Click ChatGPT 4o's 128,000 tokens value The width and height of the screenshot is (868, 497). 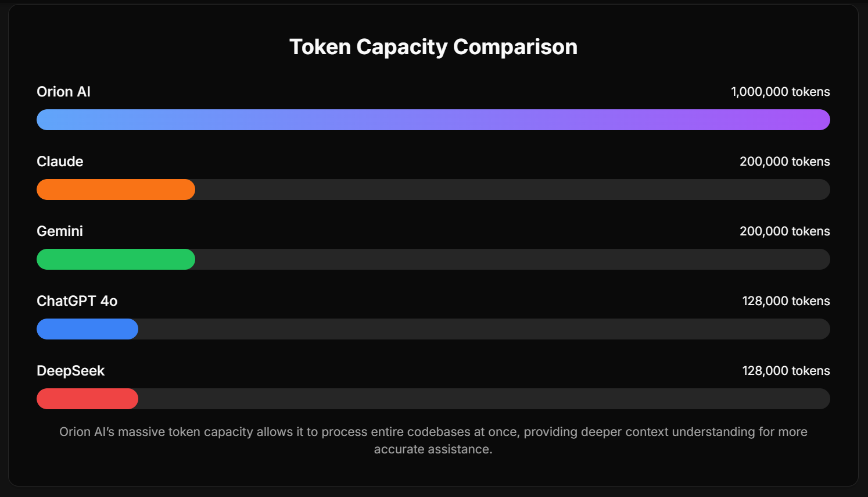786,301
